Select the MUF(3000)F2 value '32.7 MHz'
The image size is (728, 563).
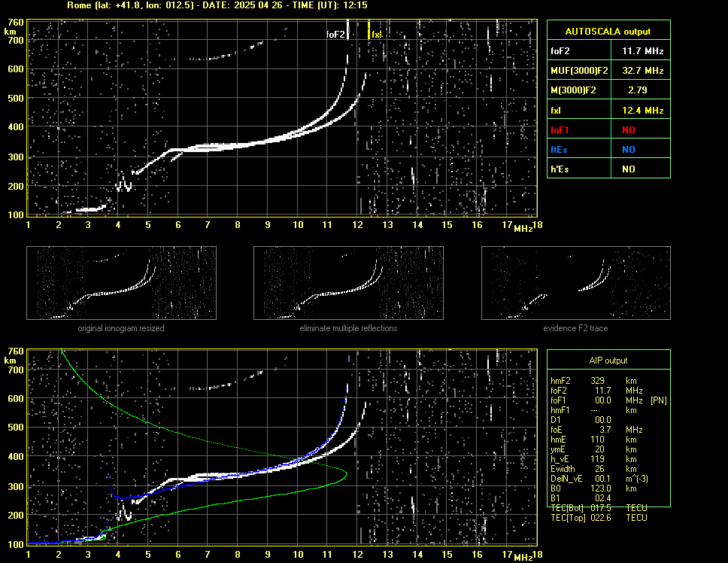pos(642,71)
